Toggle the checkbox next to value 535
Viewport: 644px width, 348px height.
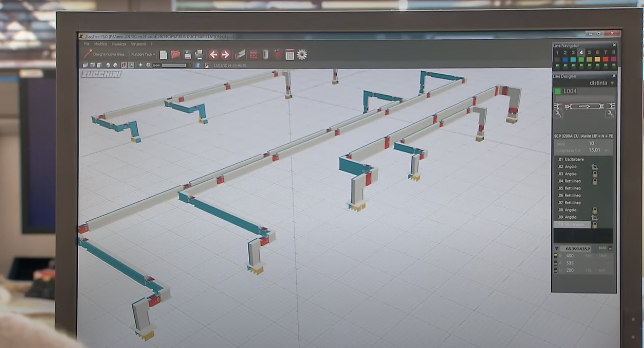[556, 263]
